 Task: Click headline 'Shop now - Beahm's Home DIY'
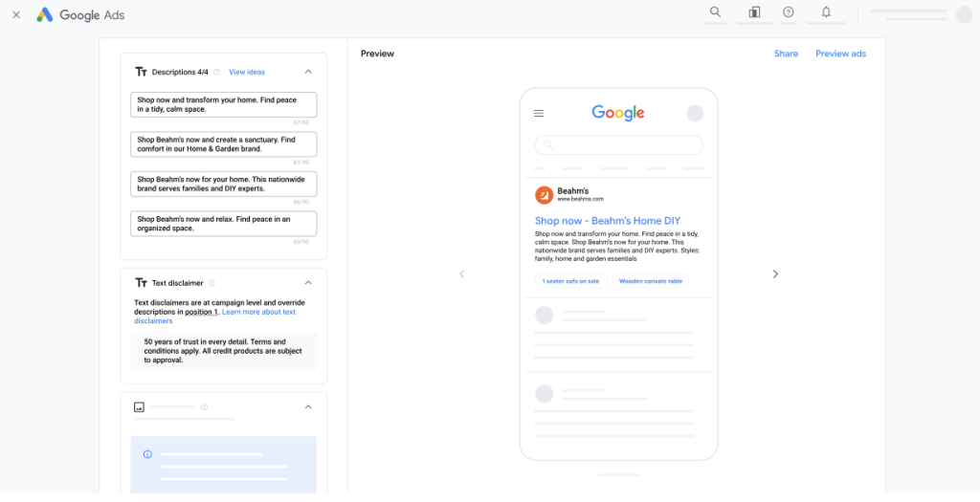point(608,221)
